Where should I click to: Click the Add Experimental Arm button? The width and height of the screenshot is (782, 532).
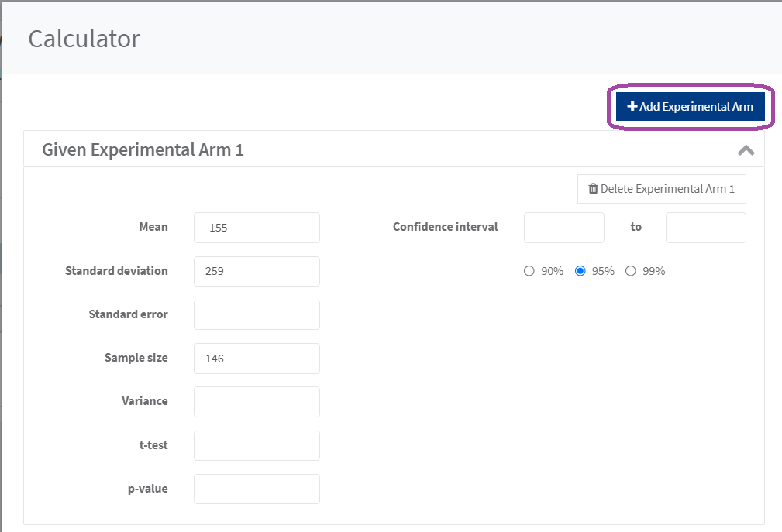coord(690,107)
